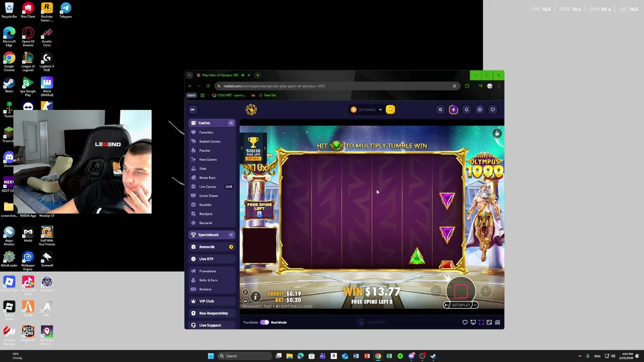Toggle theatre mode monitor icon
The width and height of the screenshot is (644, 362).
pos(473,322)
